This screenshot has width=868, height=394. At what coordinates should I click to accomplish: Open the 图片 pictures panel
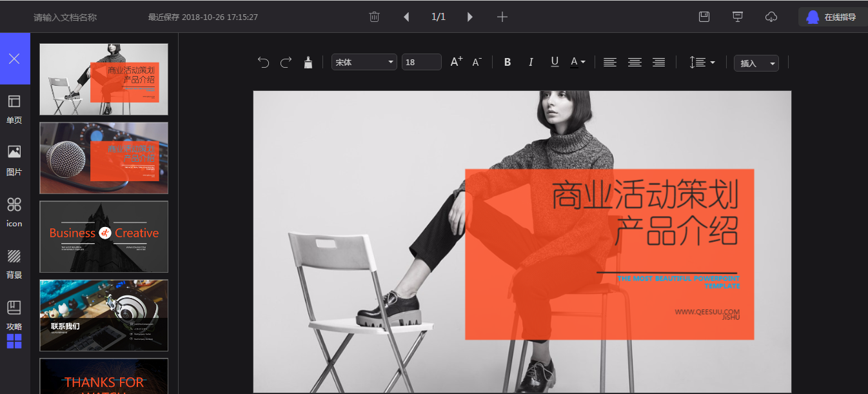[14, 161]
